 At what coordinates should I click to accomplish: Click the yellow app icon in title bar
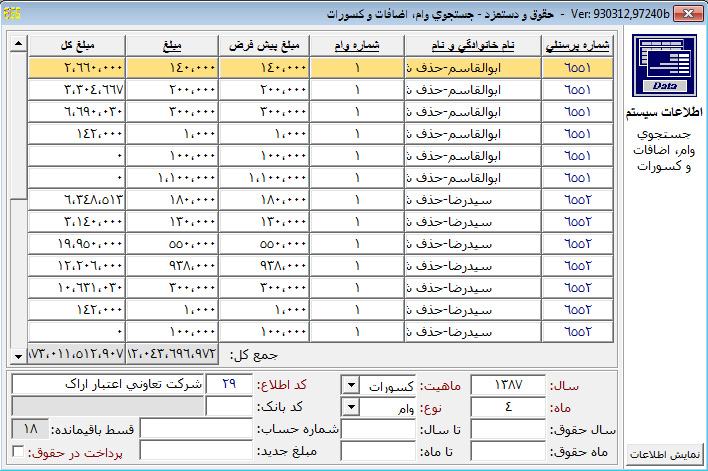(12, 13)
